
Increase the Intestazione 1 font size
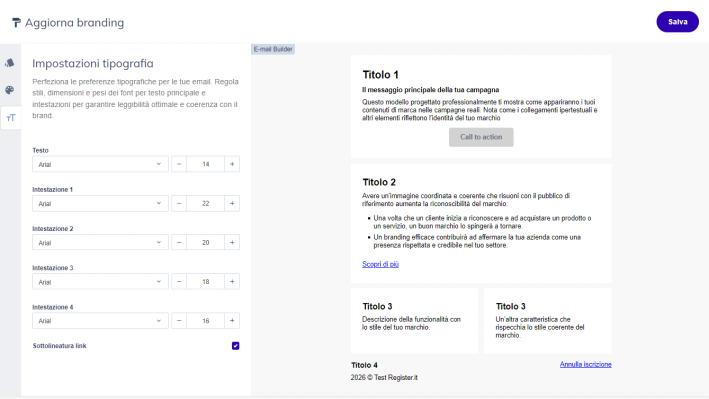232,204
